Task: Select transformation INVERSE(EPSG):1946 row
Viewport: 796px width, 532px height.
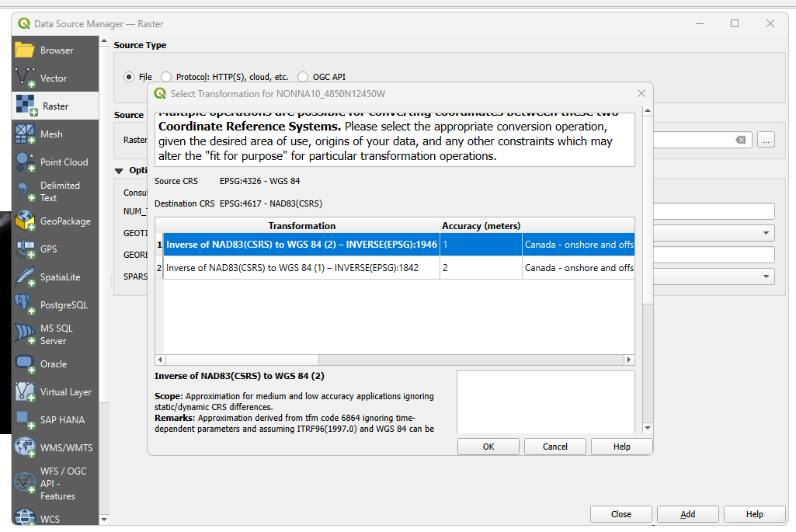Action: (x=301, y=244)
